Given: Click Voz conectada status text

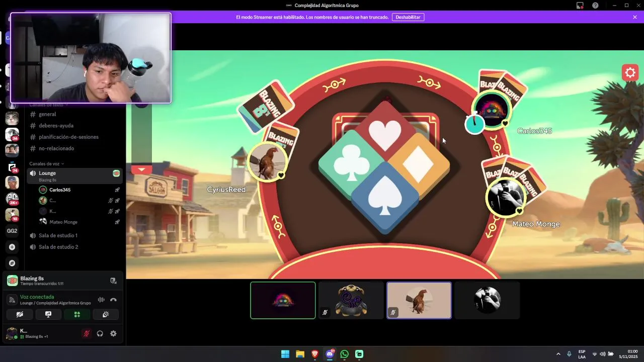Looking at the screenshot, I should (37, 297).
